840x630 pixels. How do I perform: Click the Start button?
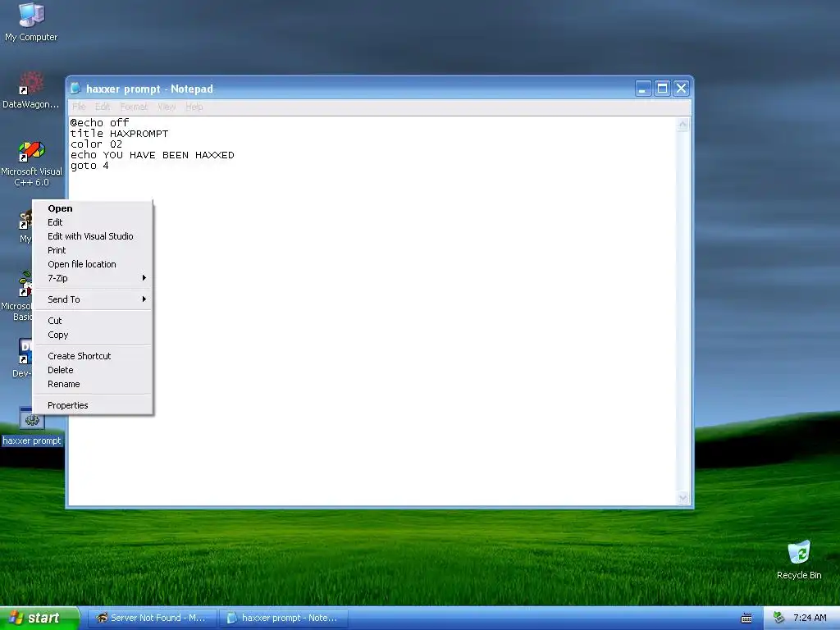[39, 619]
